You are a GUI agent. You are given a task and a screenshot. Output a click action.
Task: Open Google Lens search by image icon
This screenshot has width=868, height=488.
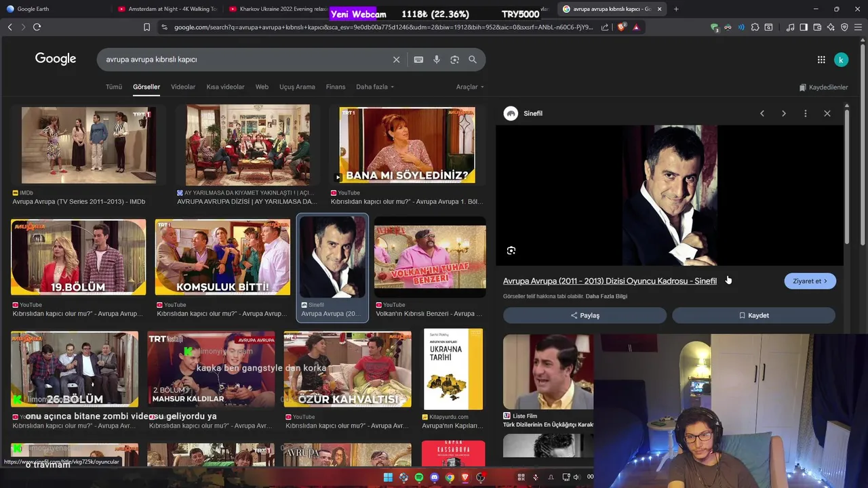coord(454,60)
